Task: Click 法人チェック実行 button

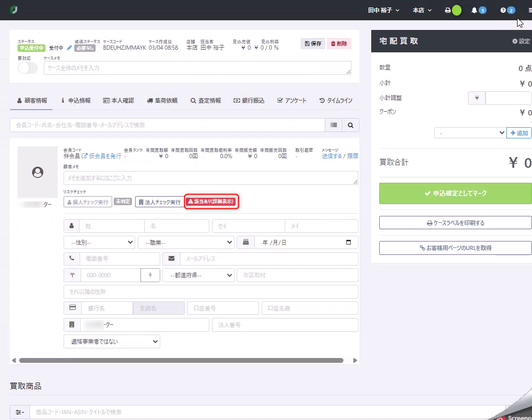Action: tap(160, 202)
